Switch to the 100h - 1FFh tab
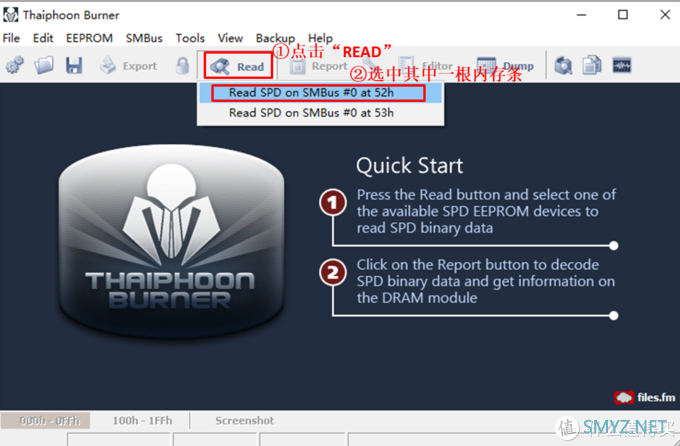Image resolution: width=680 pixels, height=446 pixels. 142,421
